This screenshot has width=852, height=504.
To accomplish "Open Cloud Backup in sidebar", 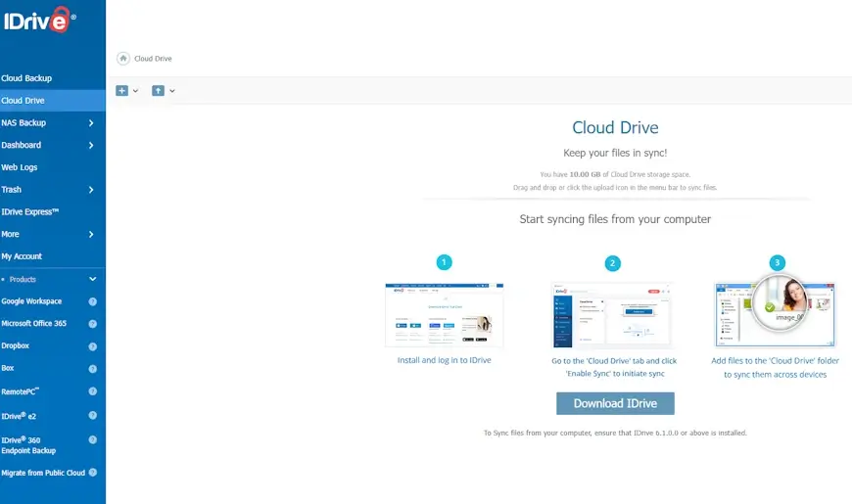I will coord(26,78).
